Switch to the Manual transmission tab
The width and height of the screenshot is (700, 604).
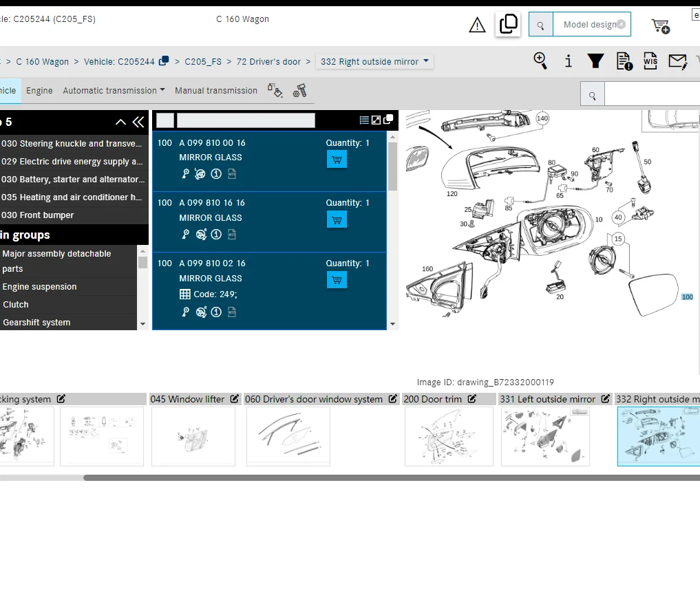click(216, 91)
